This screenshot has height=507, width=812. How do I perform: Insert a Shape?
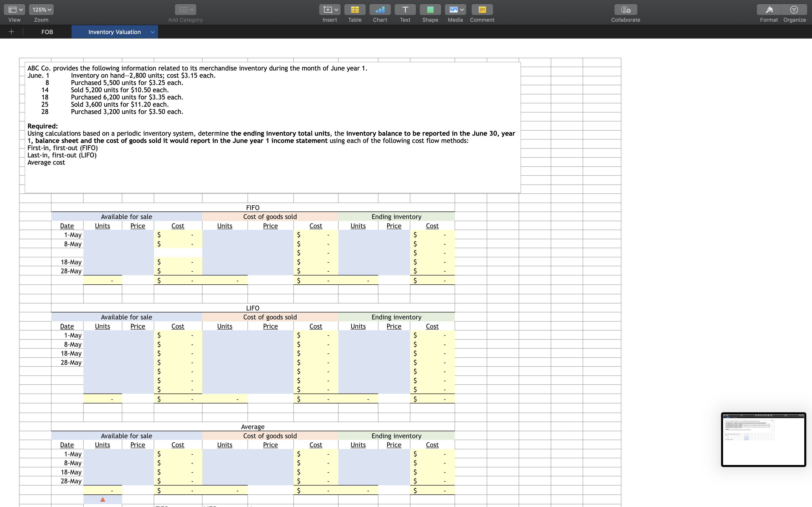pos(430,10)
